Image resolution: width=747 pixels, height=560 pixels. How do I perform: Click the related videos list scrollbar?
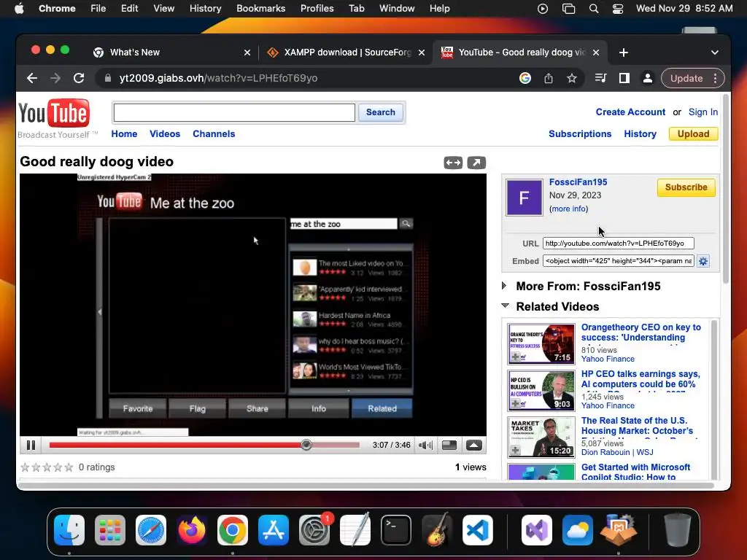714,400
